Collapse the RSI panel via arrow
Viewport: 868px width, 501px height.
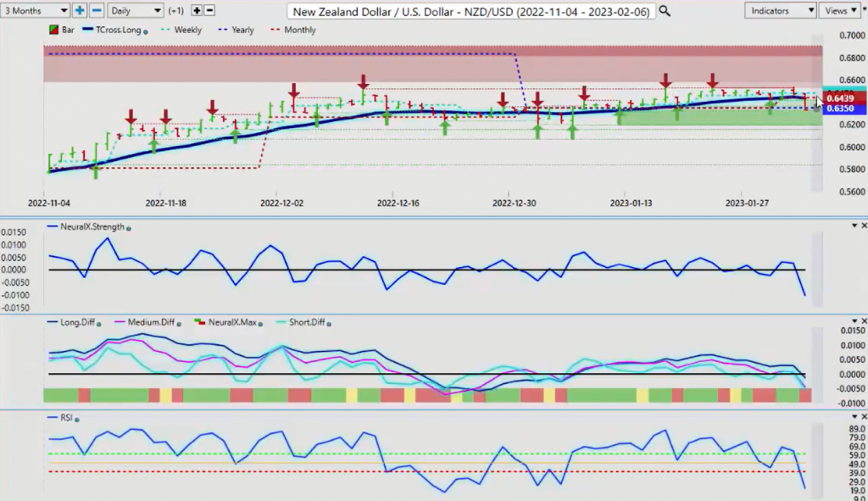pyautogui.click(x=854, y=416)
